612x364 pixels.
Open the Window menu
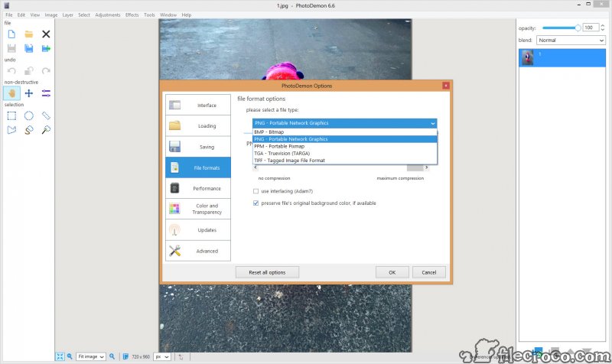(168, 15)
